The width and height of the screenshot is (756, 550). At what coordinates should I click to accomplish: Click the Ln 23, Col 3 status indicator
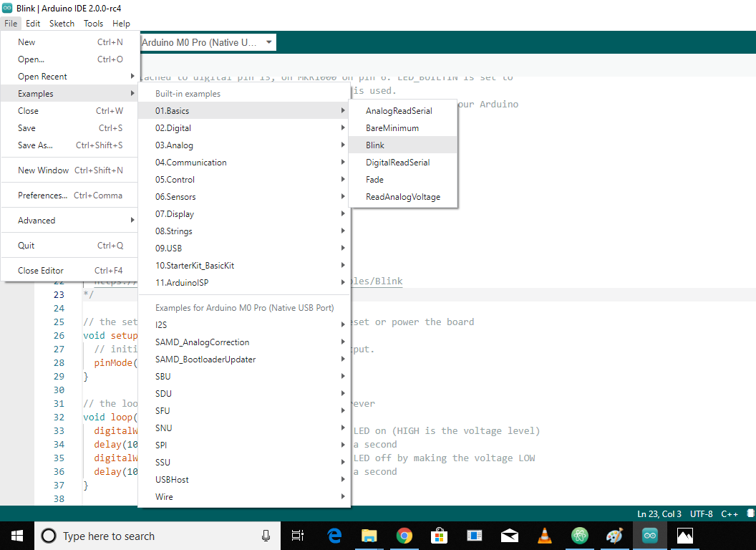659,513
